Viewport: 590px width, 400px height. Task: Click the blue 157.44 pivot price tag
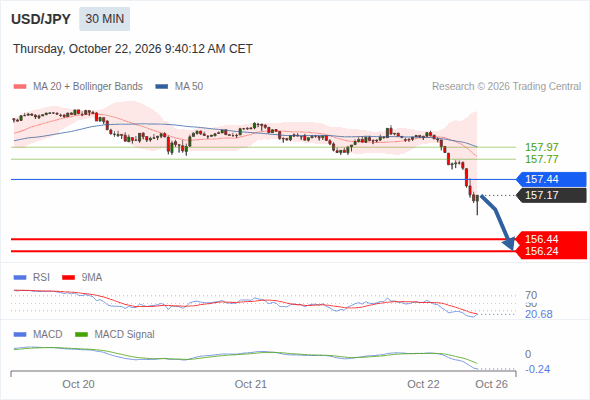click(x=551, y=179)
